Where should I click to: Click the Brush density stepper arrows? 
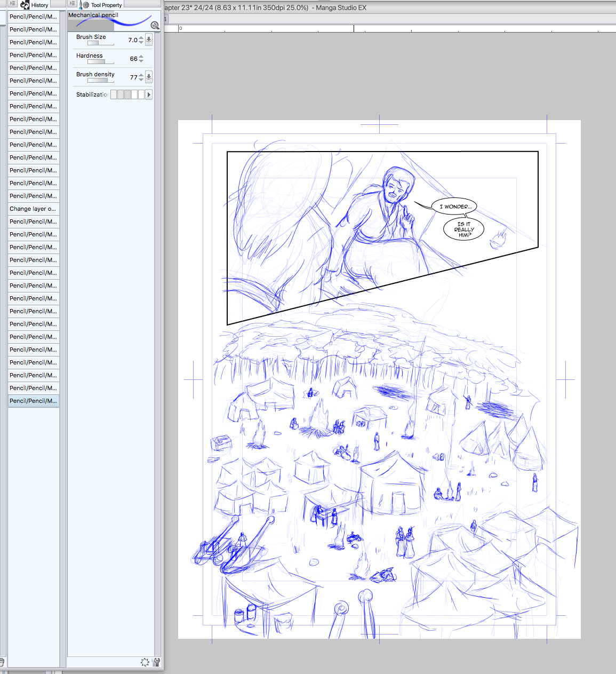(141, 77)
